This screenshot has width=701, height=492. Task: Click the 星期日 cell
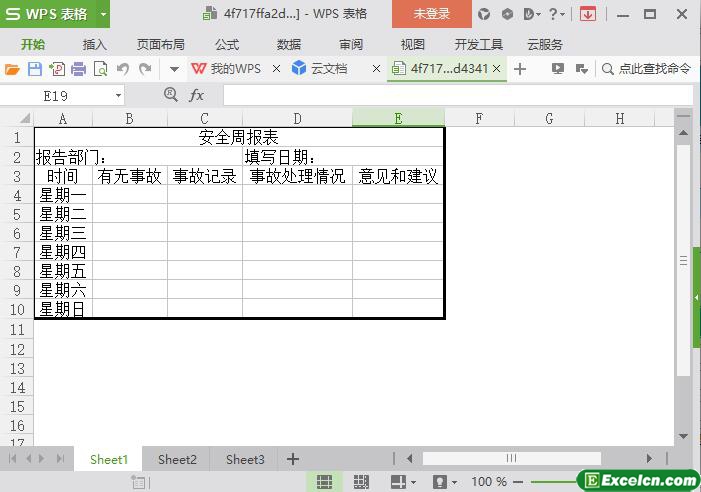(x=63, y=309)
